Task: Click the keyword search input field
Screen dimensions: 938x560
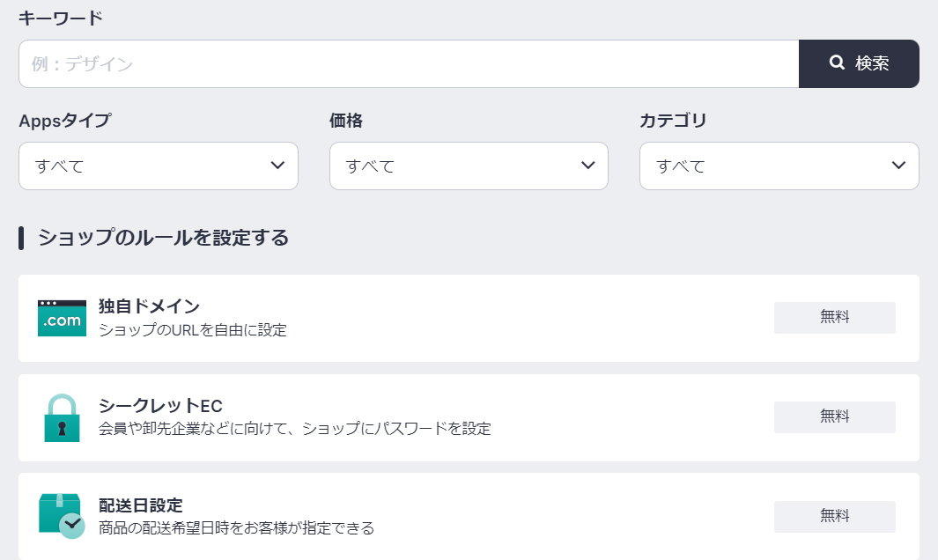Action: click(405, 63)
